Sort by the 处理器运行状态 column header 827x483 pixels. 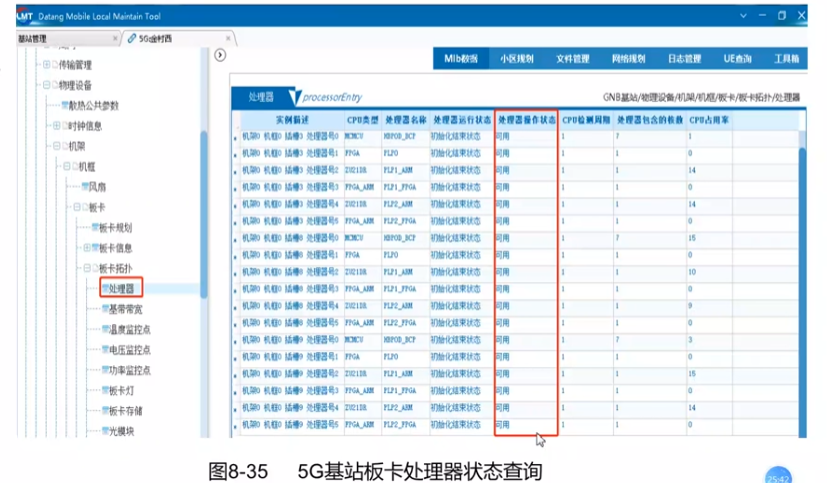pos(461,120)
